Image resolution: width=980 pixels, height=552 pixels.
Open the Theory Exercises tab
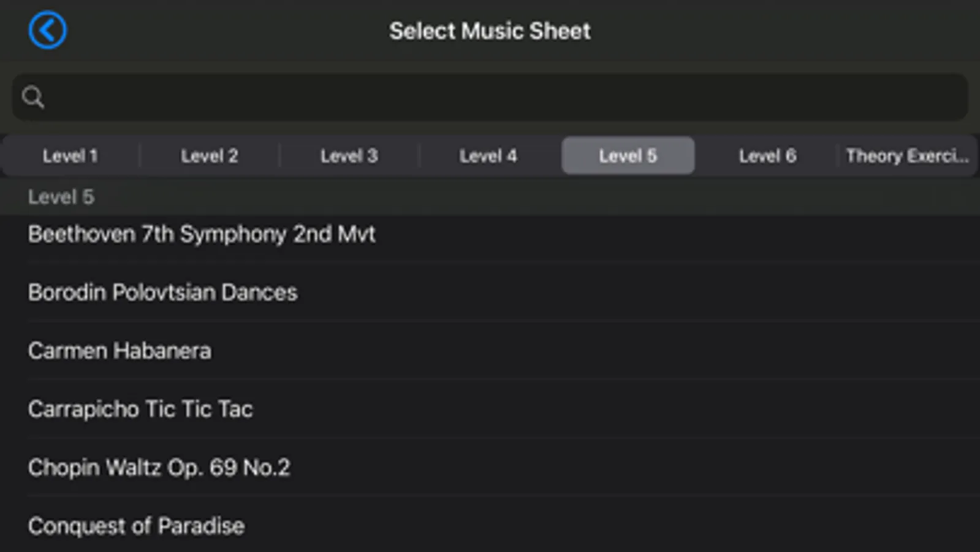tap(906, 156)
